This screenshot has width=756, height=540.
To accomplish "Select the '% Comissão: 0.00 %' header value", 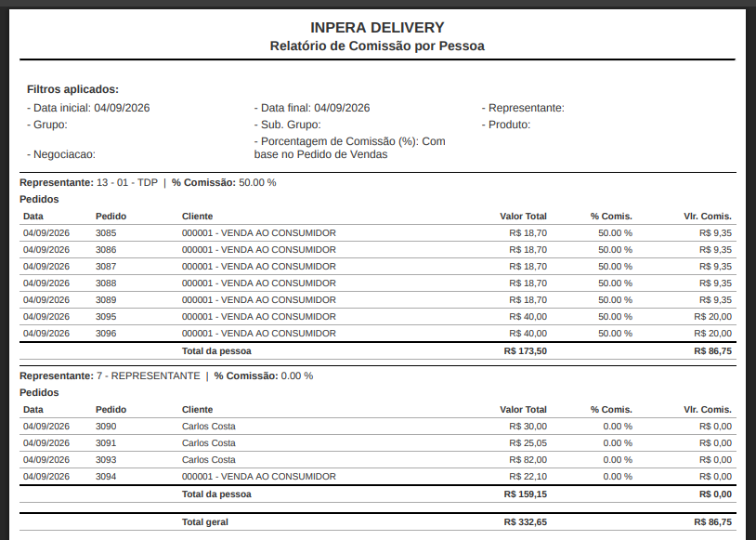I will point(263,375).
